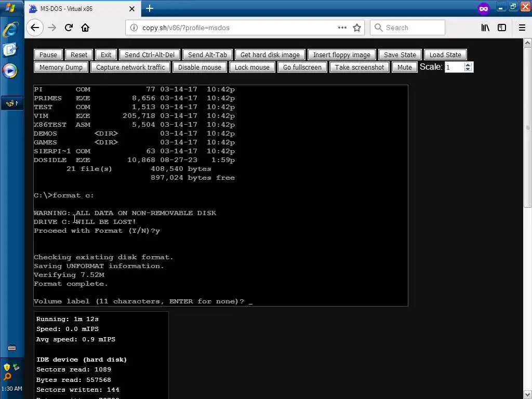Toggle the Lock mouse button
Screen dimensions: 532x399
click(x=252, y=67)
